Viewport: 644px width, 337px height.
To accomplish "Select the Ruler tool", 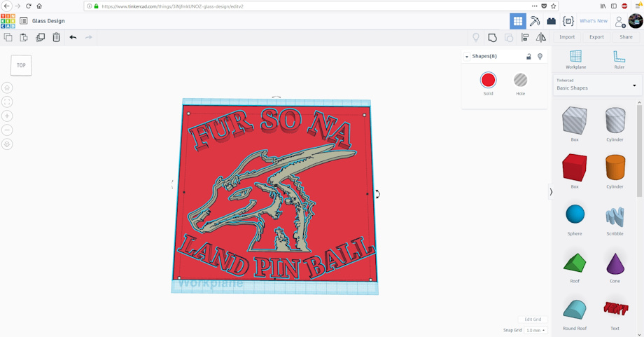I will tap(619, 60).
